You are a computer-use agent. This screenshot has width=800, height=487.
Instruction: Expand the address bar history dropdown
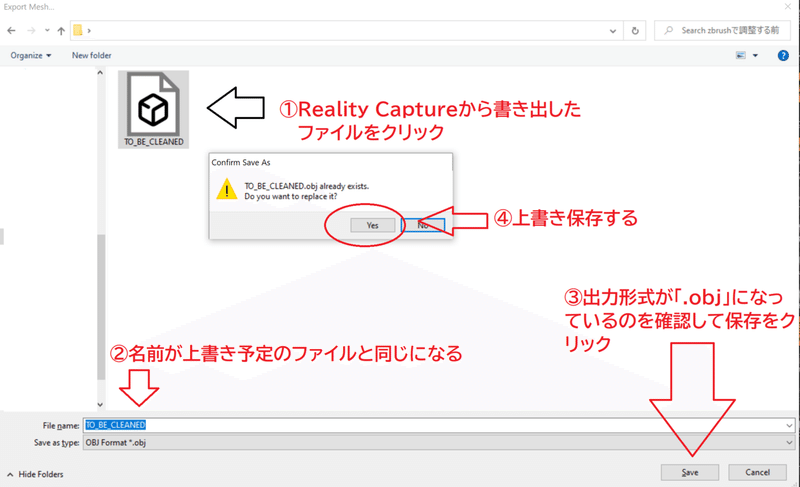tap(613, 31)
